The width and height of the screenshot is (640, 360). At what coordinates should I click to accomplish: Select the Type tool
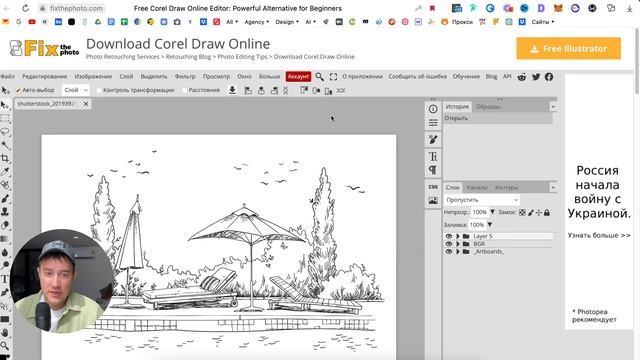4,279
